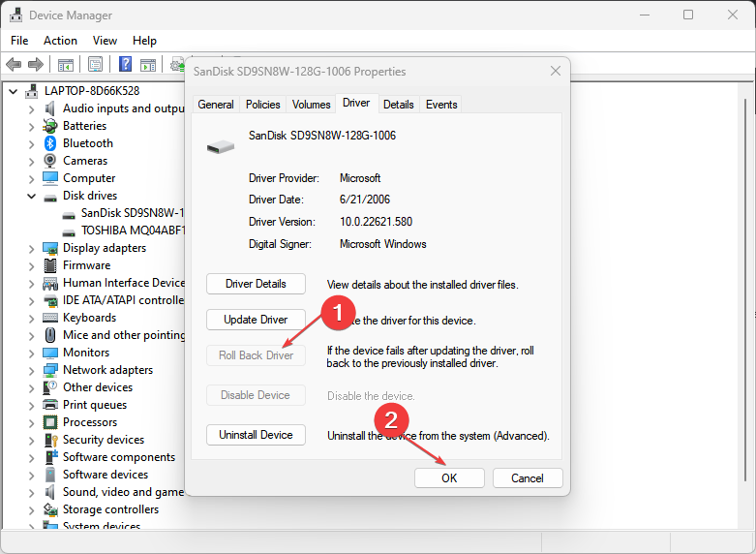Open the File menu
This screenshot has width=756, height=554.
[x=19, y=41]
